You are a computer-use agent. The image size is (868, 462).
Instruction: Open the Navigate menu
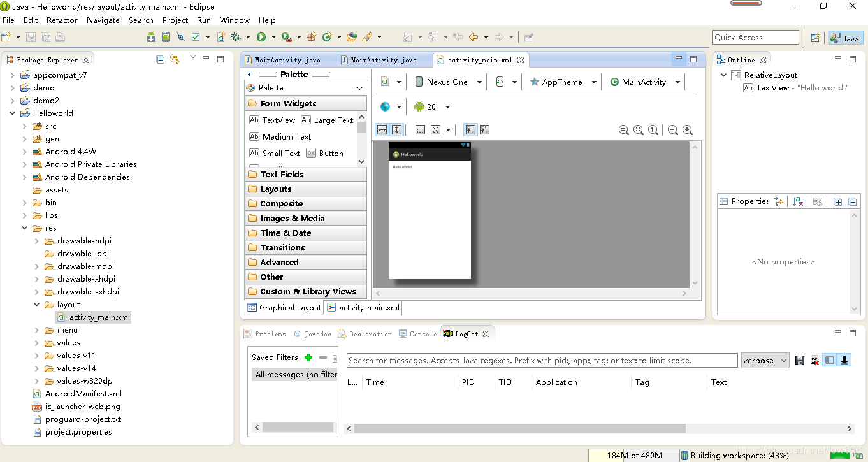coord(103,20)
